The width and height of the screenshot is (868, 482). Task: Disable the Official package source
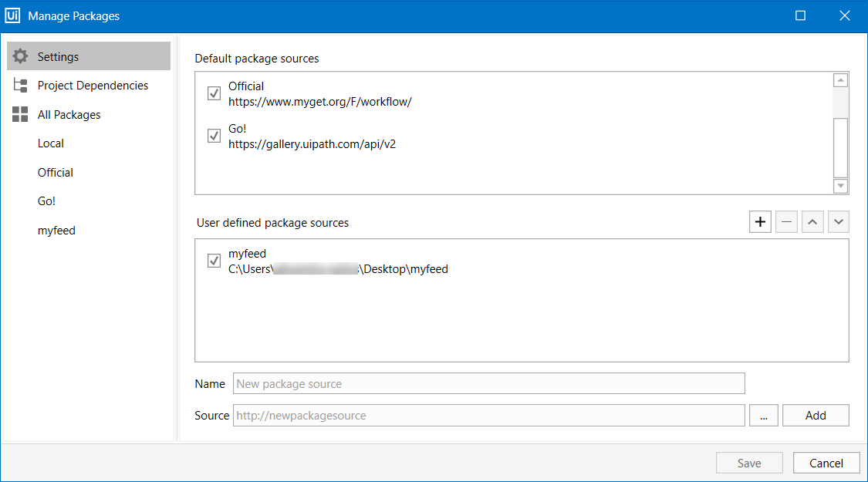click(x=214, y=93)
